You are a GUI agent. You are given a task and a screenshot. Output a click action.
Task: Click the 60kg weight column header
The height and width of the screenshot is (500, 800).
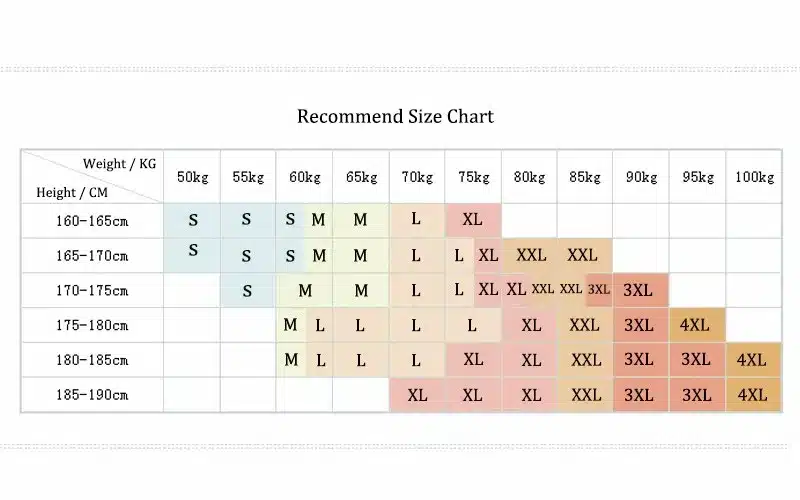(x=305, y=178)
